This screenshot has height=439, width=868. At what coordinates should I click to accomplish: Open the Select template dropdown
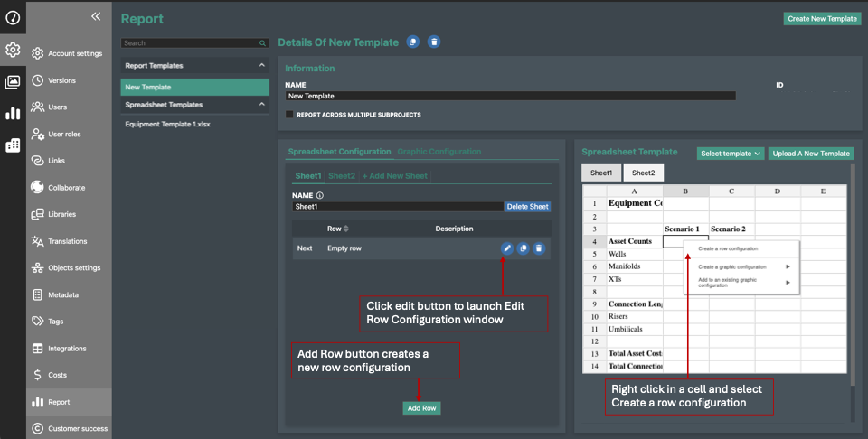coord(731,154)
